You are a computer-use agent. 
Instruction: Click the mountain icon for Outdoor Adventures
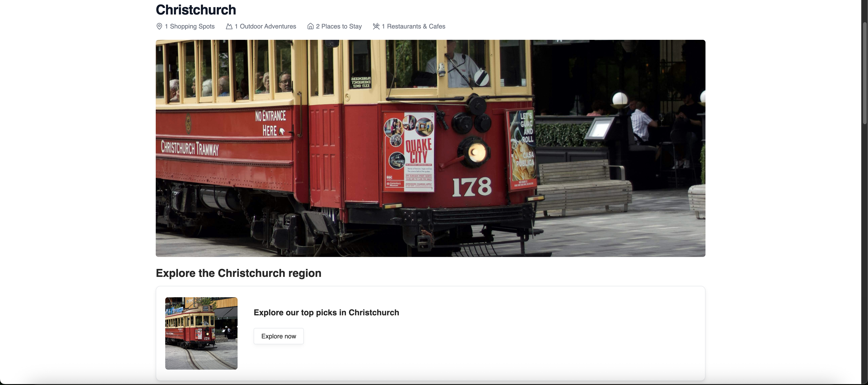pyautogui.click(x=229, y=26)
